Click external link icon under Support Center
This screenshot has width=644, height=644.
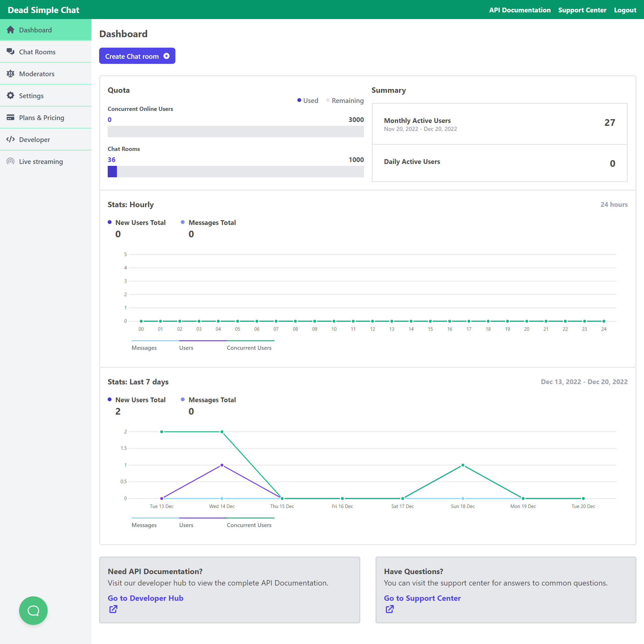[x=389, y=609]
